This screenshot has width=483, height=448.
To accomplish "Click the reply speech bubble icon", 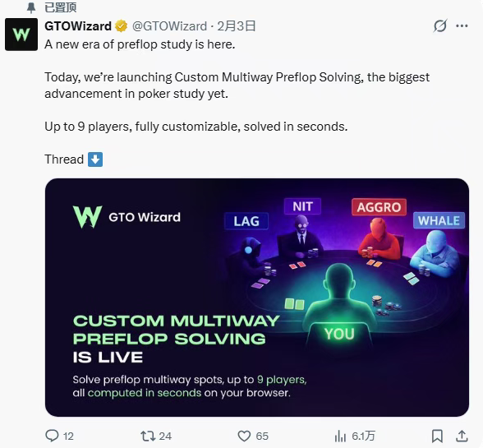I will coord(52,436).
